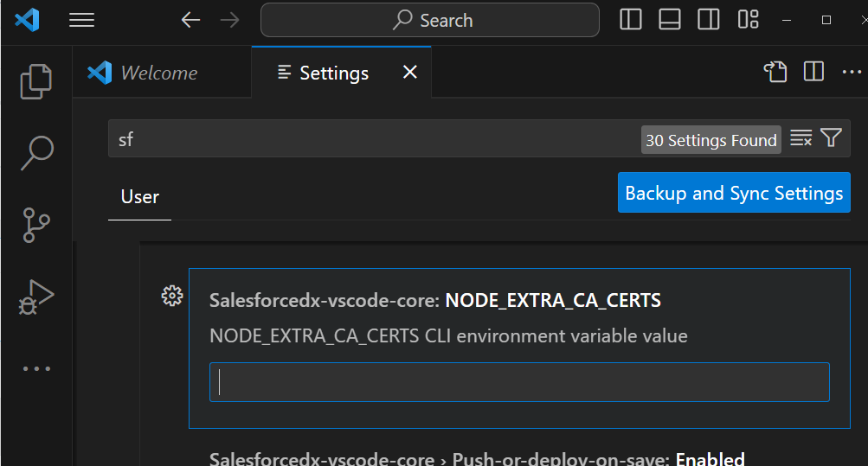Click Backup and Sync Settings button
The width and height of the screenshot is (868, 466).
coord(734,193)
